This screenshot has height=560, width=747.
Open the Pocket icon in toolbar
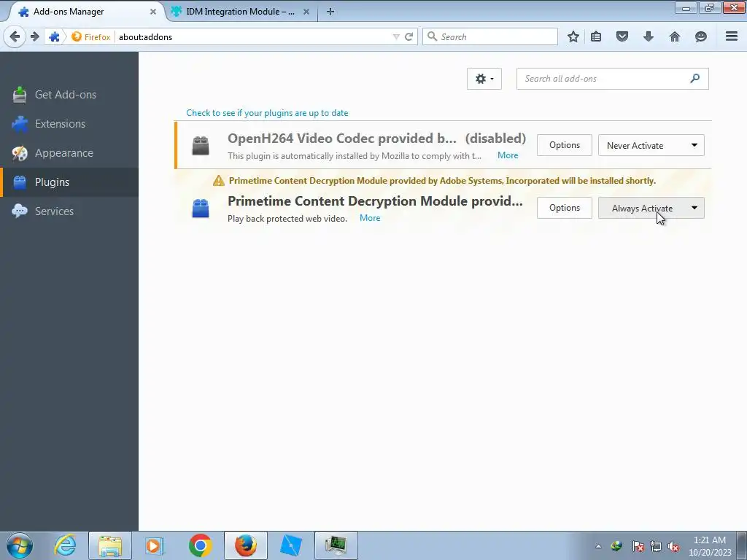tap(622, 36)
